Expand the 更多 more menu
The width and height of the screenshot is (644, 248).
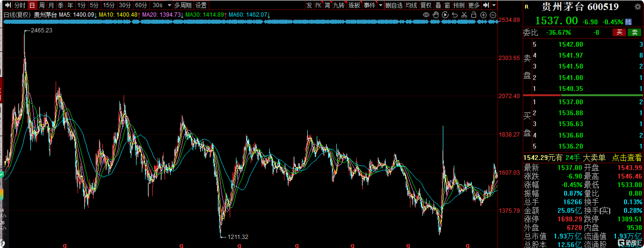pos(474,5)
